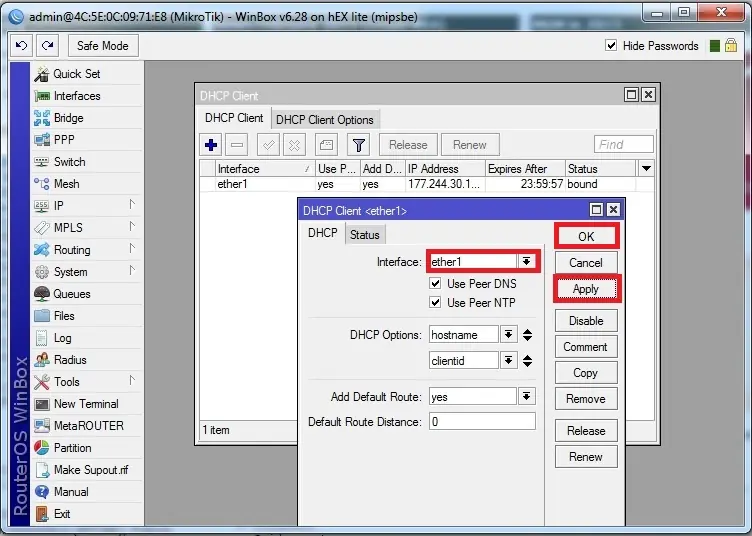The height and width of the screenshot is (536, 752).
Task: Click the Comment button in ether1 dialog
Action: coord(586,347)
